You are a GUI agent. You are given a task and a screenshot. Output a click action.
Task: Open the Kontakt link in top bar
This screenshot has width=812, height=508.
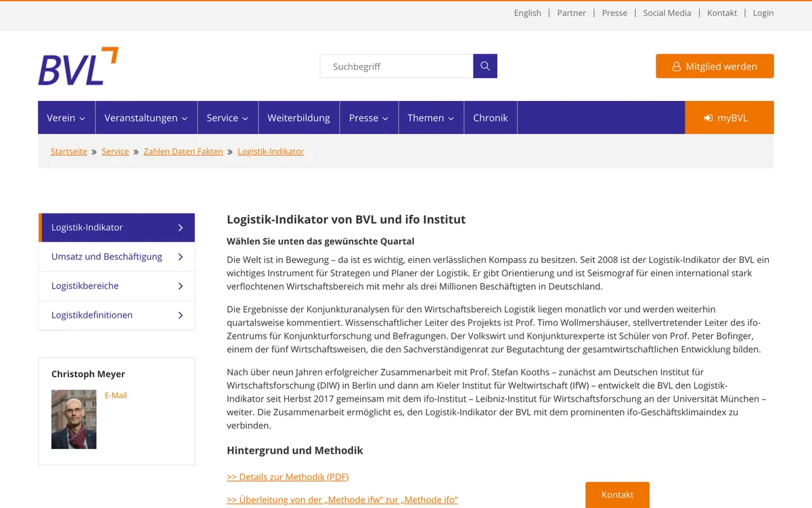pos(722,13)
